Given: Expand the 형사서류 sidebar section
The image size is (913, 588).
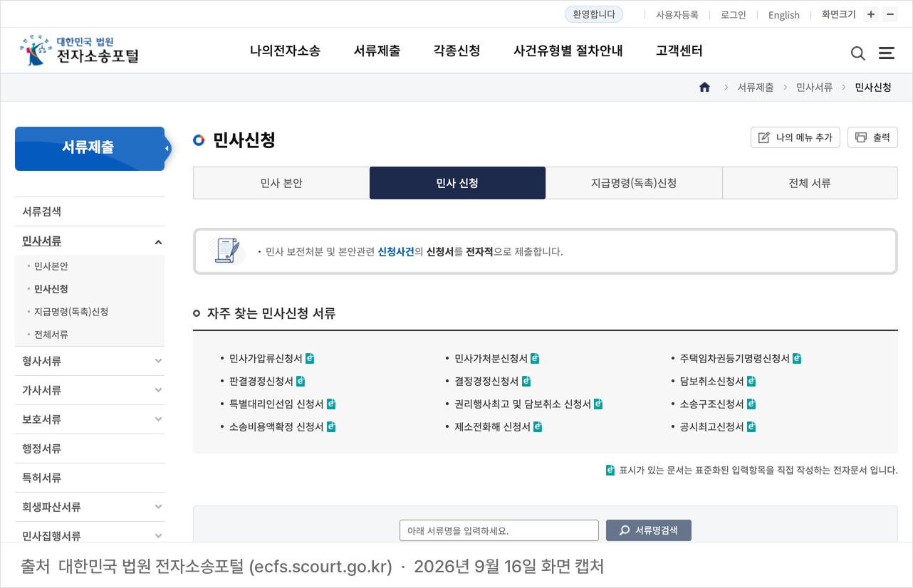Looking at the screenshot, I should [158, 361].
